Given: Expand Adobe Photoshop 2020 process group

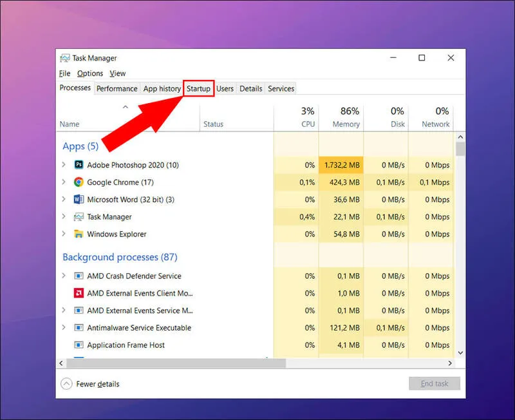Looking at the screenshot, I should [64, 165].
